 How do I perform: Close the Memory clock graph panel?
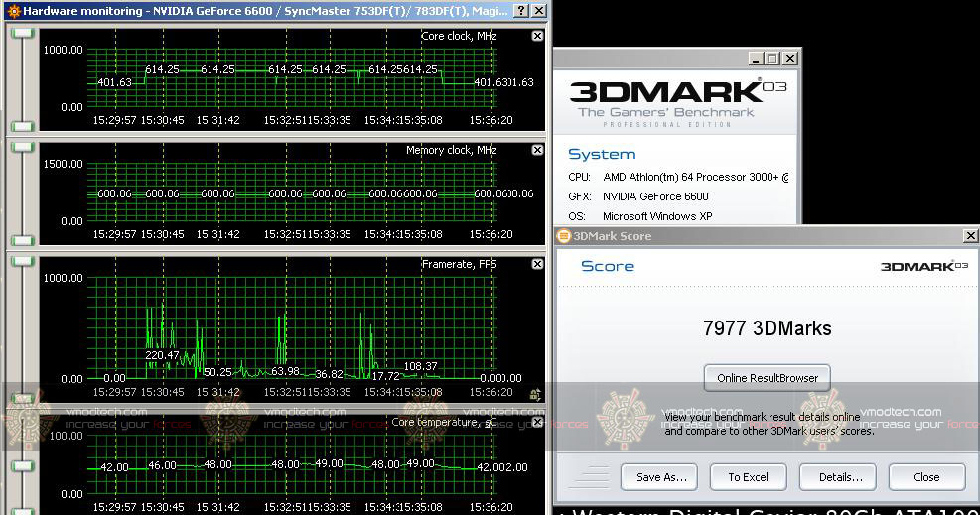coord(537,150)
